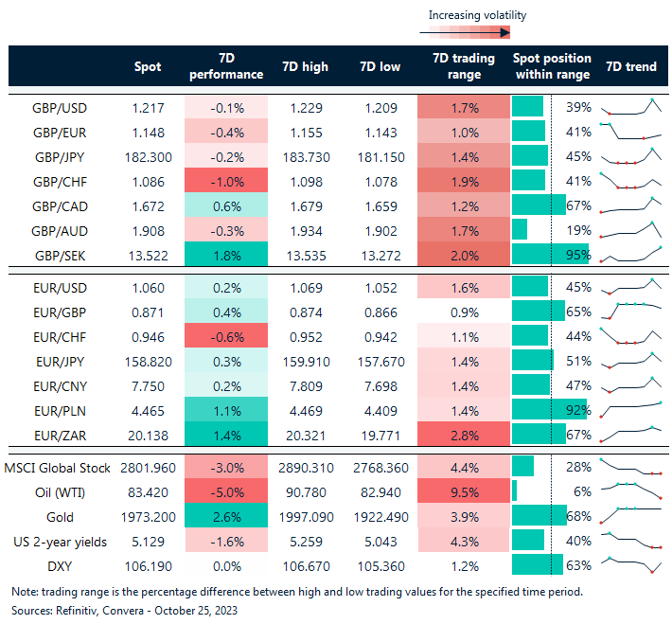
Task: Select the 7D performance column header
Action: coord(226,67)
